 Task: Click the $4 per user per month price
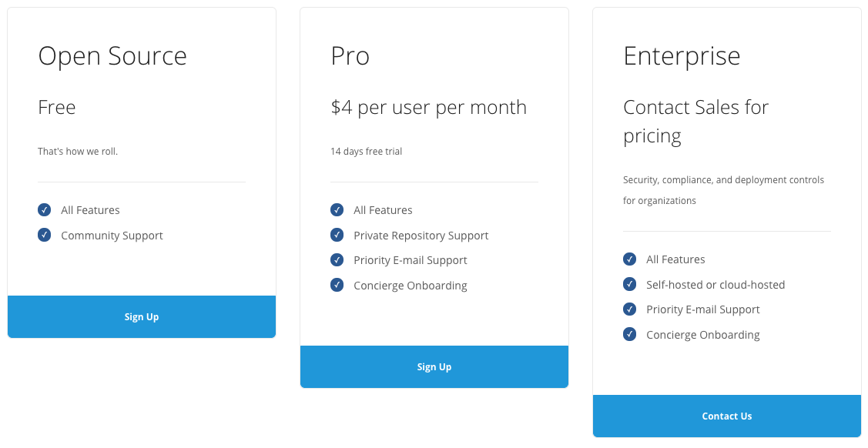pos(428,107)
